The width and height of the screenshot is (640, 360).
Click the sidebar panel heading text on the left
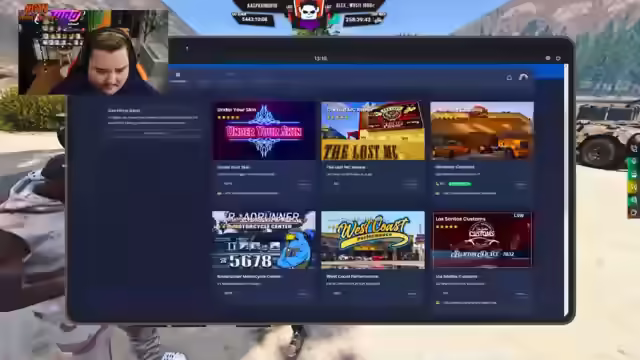124,110
